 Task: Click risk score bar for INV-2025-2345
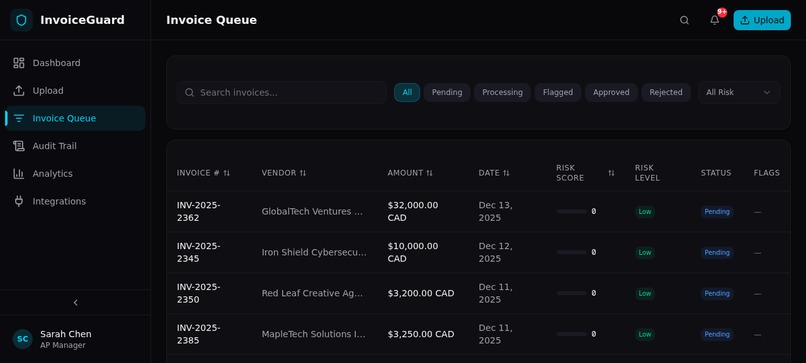pos(571,252)
